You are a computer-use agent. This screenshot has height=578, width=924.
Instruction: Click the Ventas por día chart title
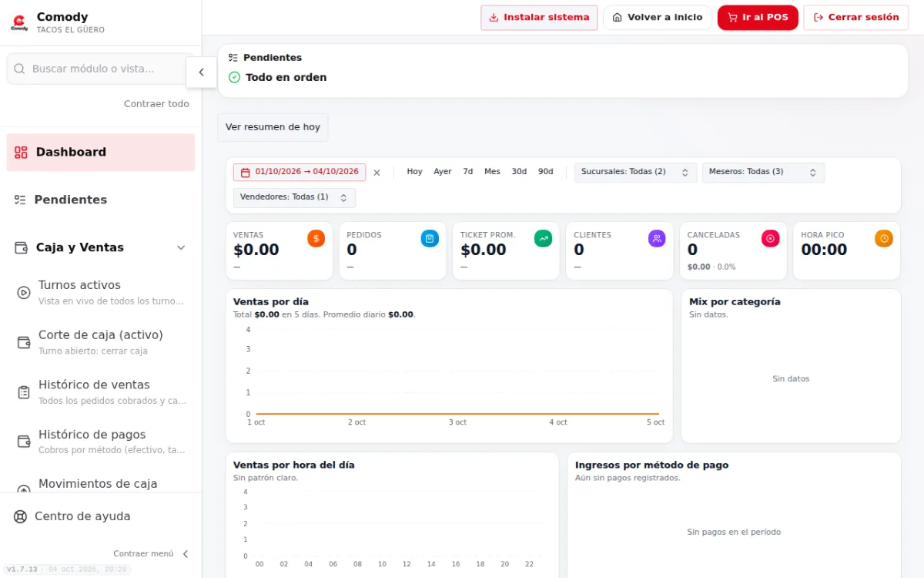point(271,301)
